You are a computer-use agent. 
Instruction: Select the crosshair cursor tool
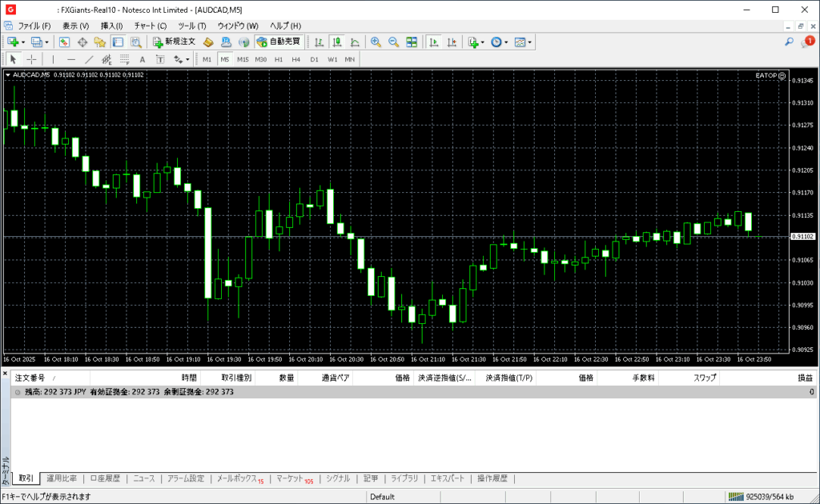point(31,59)
